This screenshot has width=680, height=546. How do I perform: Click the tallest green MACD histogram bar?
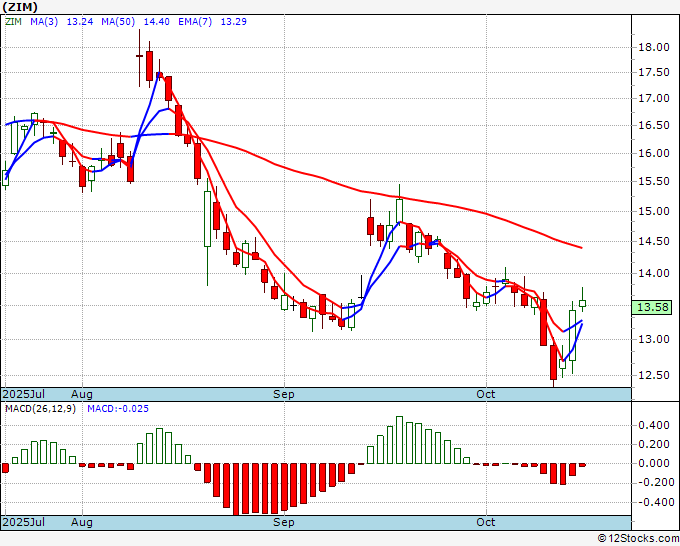coord(399,440)
